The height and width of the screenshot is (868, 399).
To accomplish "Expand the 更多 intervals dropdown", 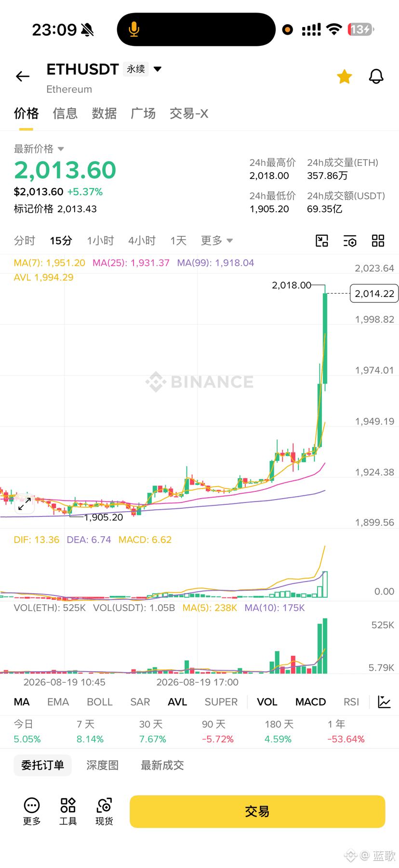I will coord(217,241).
